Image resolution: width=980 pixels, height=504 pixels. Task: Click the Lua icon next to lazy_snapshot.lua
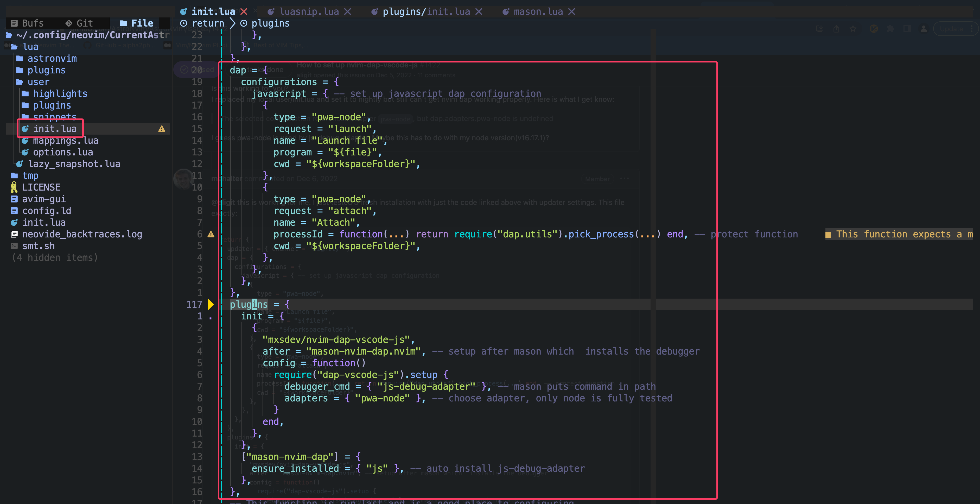[20, 164]
